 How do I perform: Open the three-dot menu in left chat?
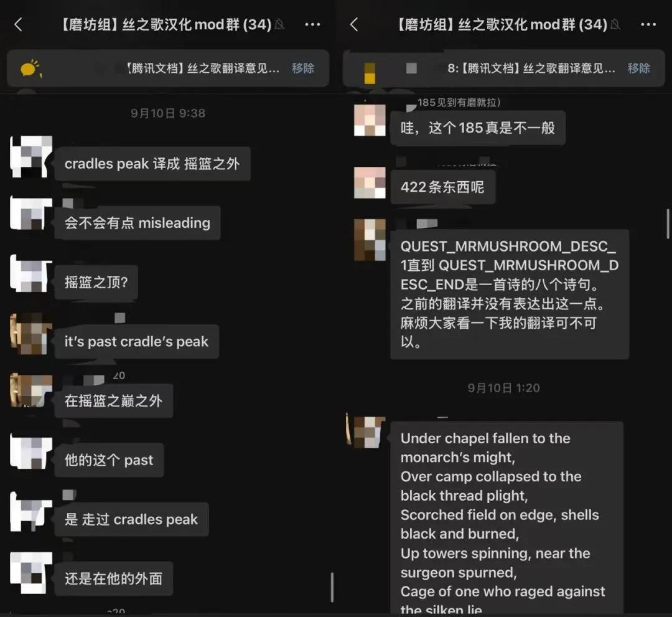[x=312, y=24]
